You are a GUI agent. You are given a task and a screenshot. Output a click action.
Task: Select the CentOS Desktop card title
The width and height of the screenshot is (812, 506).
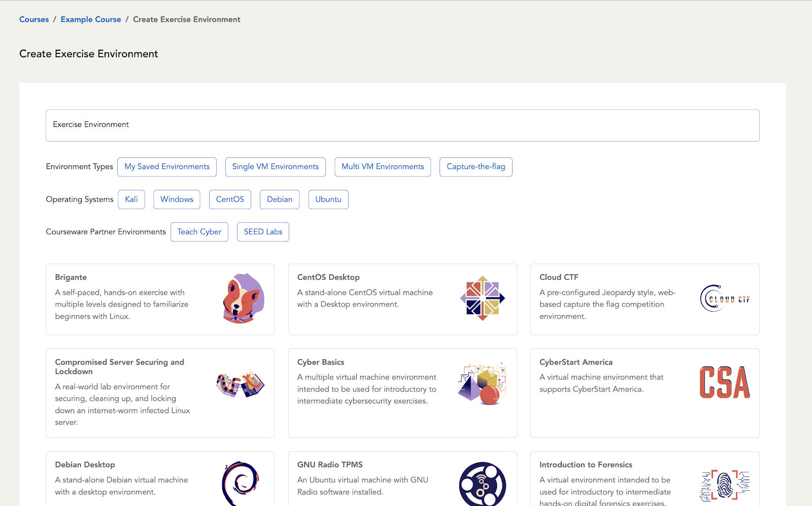pos(328,277)
